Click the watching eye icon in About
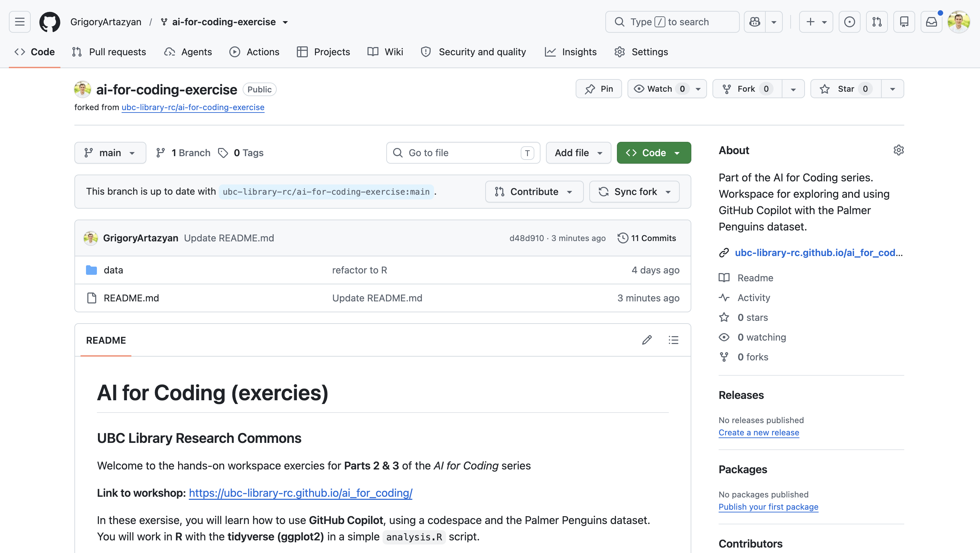This screenshot has height=553, width=980. point(724,337)
